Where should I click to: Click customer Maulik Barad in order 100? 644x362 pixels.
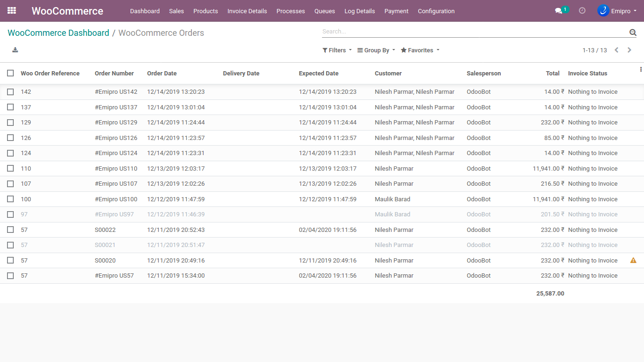pyautogui.click(x=392, y=199)
